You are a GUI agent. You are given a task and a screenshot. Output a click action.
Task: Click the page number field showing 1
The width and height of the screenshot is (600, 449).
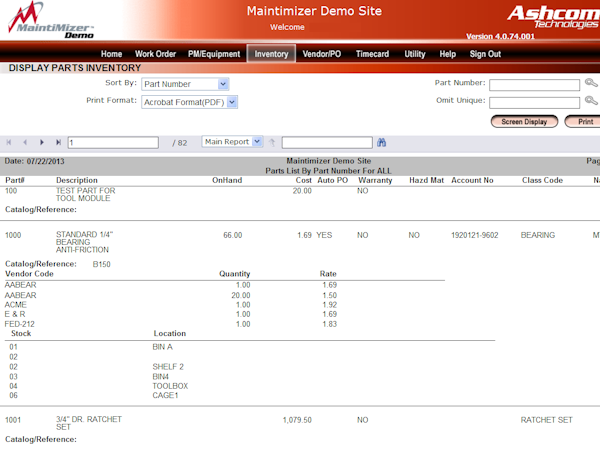click(x=113, y=142)
